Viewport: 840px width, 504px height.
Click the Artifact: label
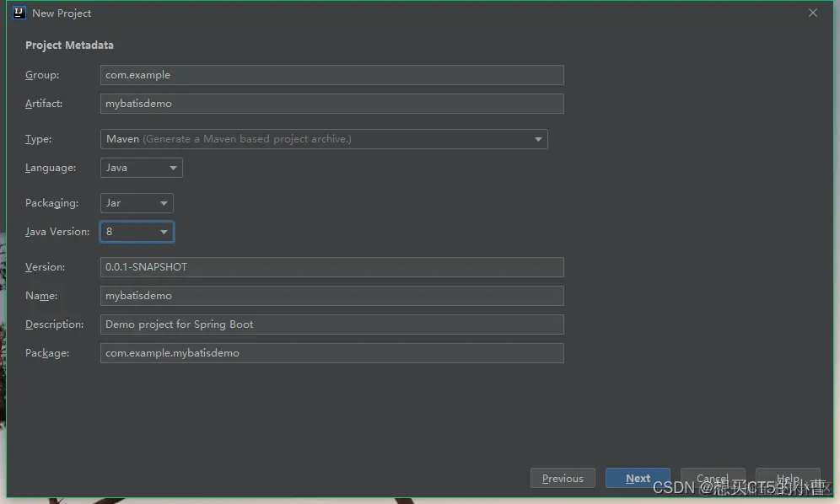(44, 104)
